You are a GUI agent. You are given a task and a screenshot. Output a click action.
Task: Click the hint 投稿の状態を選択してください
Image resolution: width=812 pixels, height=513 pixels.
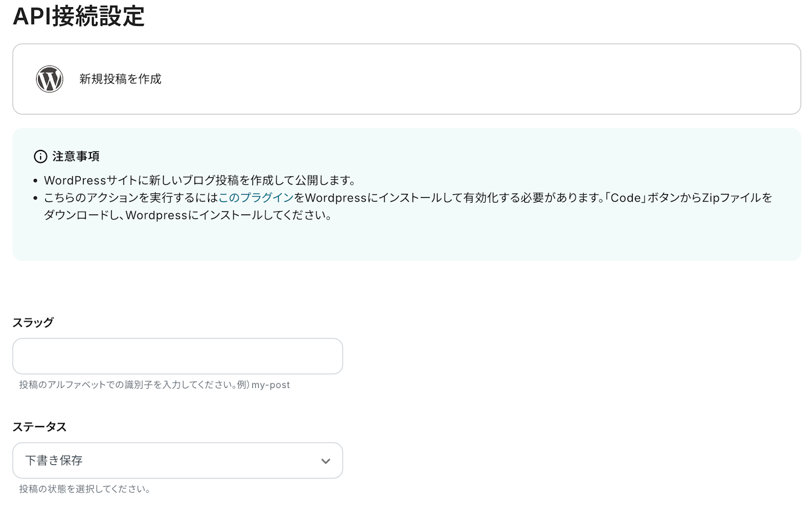[x=84, y=489]
